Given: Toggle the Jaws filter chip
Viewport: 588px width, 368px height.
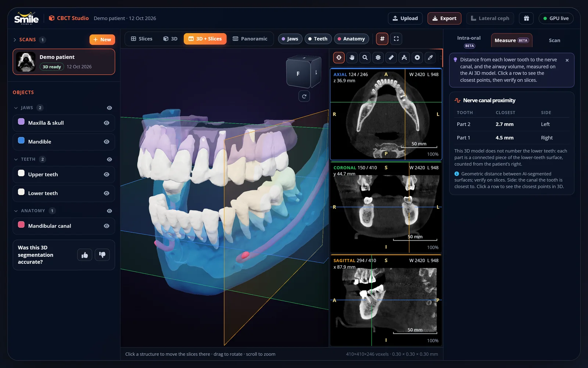Looking at the screenshot, I should click(x=290, y=39).
